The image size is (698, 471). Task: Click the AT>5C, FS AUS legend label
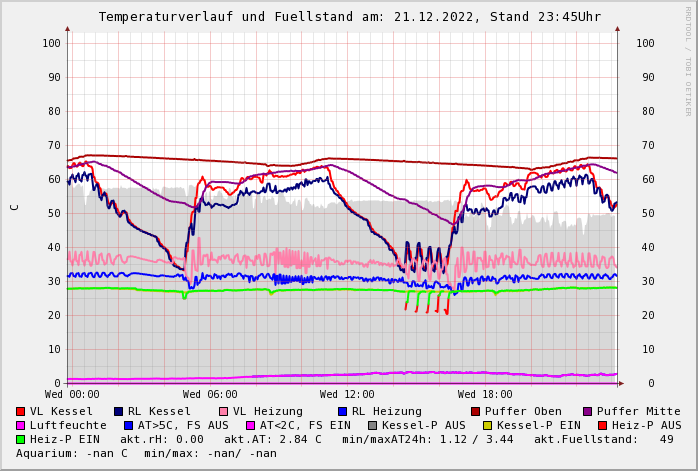(183, 425)
